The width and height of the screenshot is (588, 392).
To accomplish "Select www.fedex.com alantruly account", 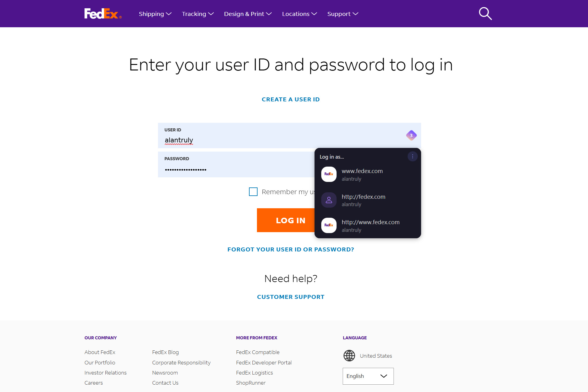I will [x=367, y=175].
